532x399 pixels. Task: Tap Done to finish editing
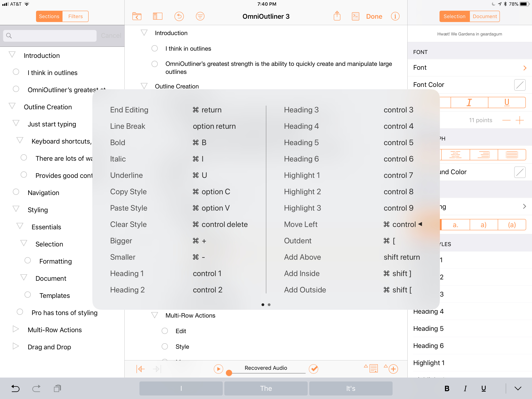click(x=374, y=16)
